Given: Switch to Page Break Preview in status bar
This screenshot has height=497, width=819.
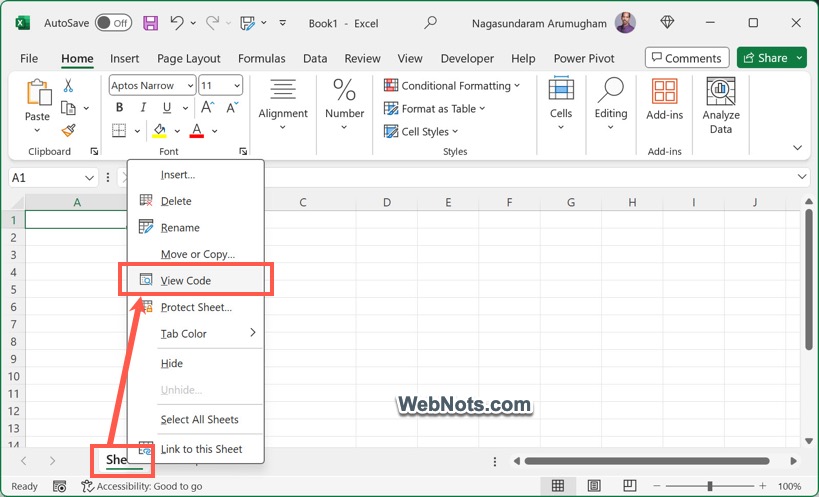Looking at the screenshot, I should click(630, 486).
